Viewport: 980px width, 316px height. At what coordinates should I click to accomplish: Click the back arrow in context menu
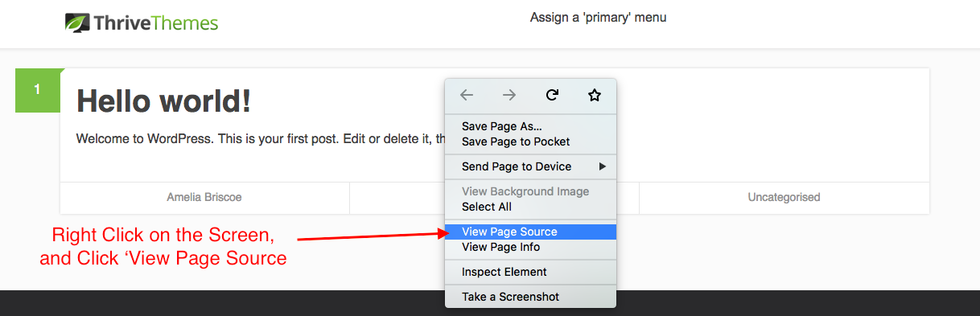tap(467, 95)
